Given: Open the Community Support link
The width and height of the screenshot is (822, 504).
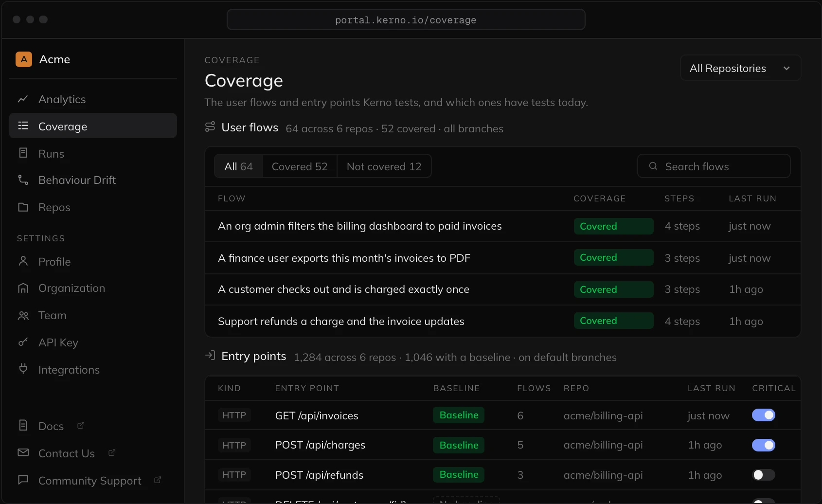Looking at the screenshot, I should click(x=93, y=480).
